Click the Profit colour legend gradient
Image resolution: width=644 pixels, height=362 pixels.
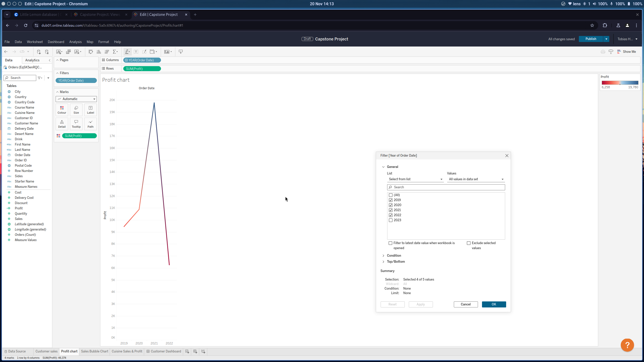[x=620, y=83]
